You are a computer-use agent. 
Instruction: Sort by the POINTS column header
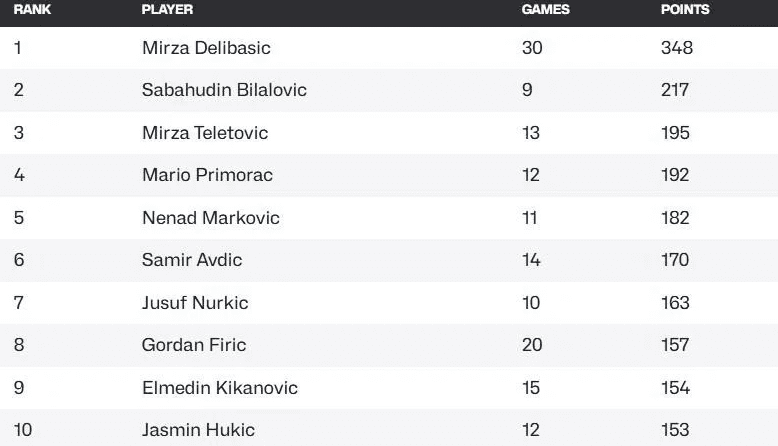coord(685,9)
